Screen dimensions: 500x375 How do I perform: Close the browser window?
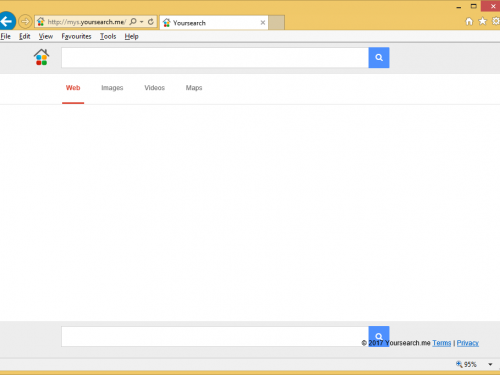pos(493,6)
